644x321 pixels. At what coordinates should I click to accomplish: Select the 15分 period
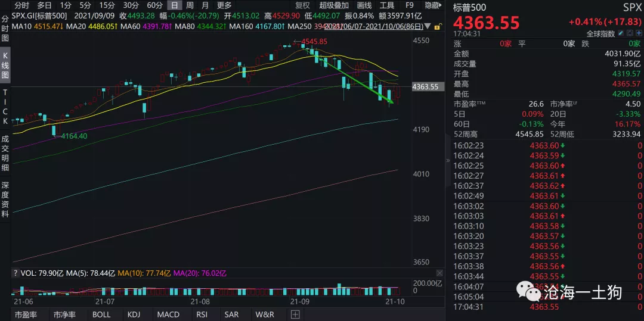(x=107, y=5)
